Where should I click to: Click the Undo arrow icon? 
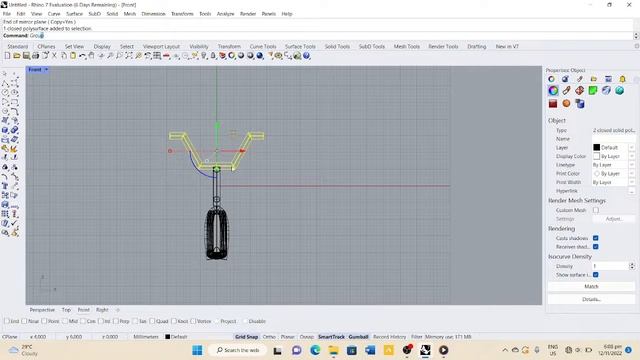coord(82,56)
